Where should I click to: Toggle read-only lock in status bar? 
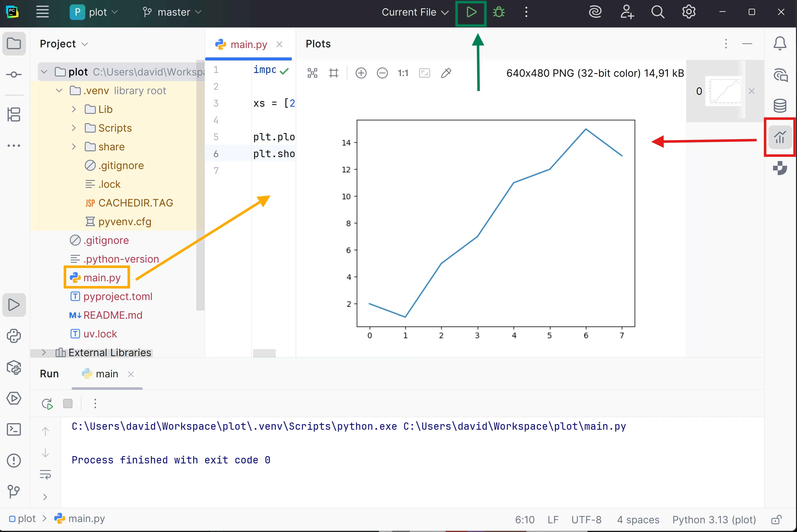[x=776, y=520]
